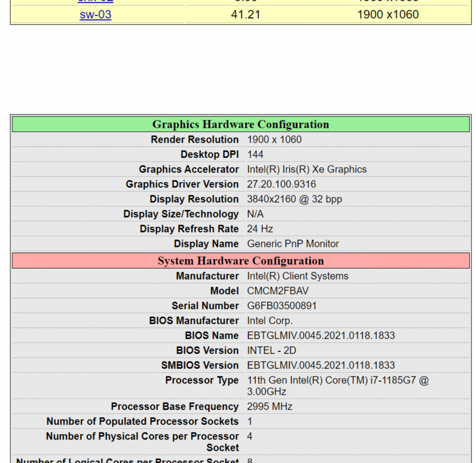Select model value CMCM2FBAV
The height and width of the screenshot is (463, 476).
pos(278,291)
